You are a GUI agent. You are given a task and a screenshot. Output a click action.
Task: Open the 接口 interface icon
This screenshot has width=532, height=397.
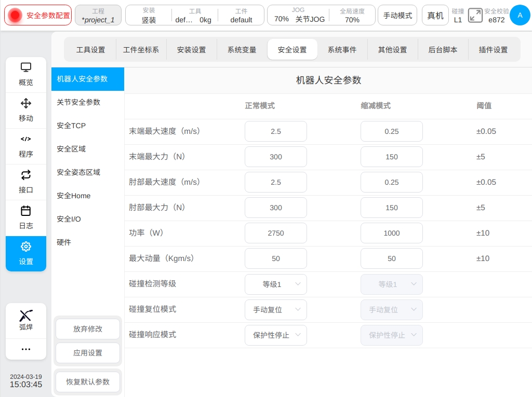pyautogui.click(x=26, y=175)
